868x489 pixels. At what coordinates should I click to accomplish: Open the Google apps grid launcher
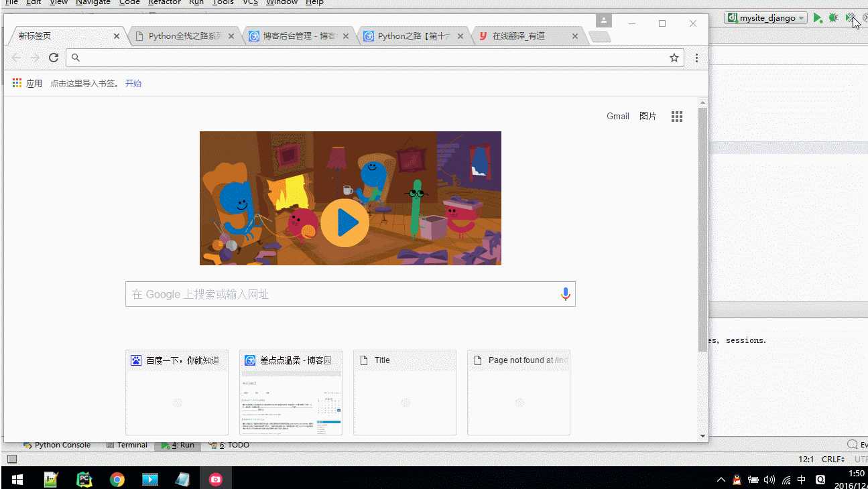[x=677, y=117]
